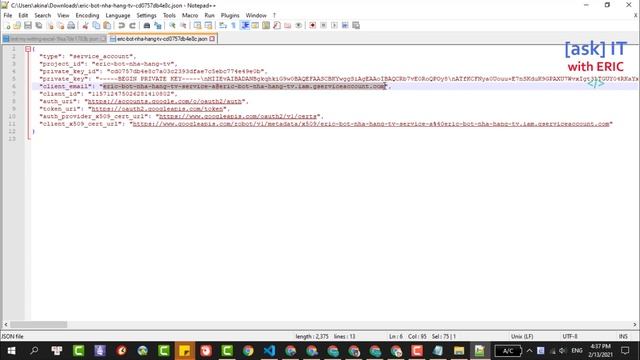This screenshot has width=640, height=360.
Task: Click the Paste toolbar icon
Action: coord(107,25)
